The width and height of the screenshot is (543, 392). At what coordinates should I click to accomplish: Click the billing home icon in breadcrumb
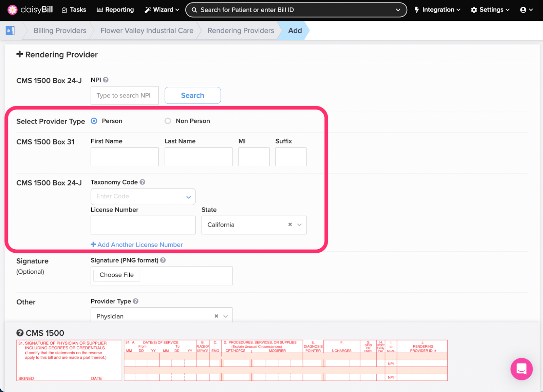tap(10, 31)
